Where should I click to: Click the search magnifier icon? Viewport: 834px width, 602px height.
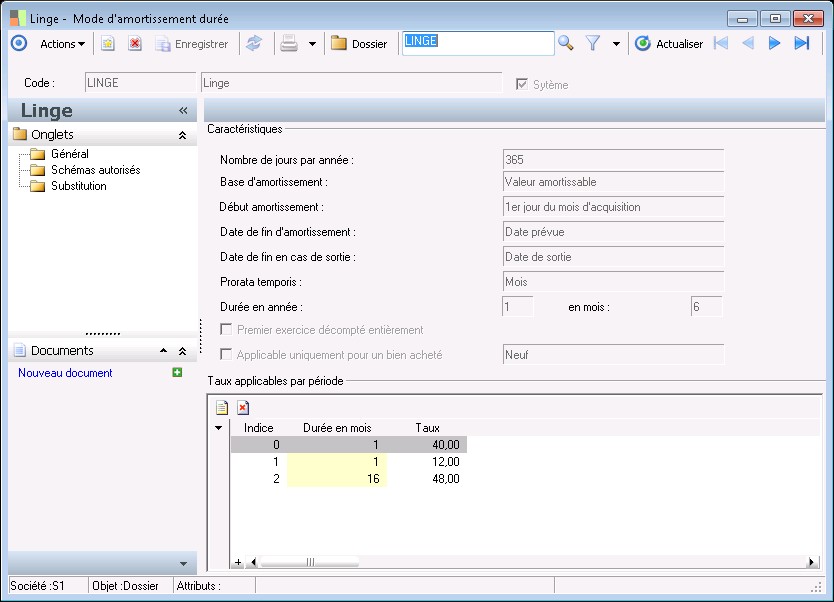point(566,43)
